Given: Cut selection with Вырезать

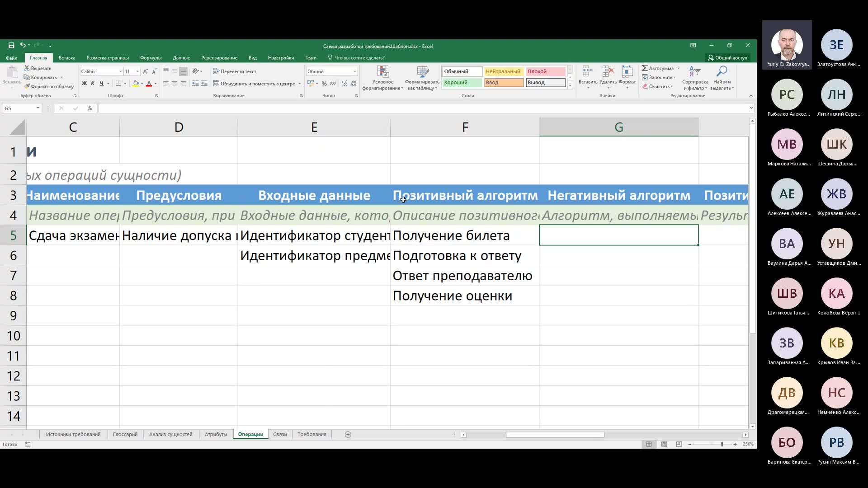Looking at the screenshot, I should (x=38, y=68).
